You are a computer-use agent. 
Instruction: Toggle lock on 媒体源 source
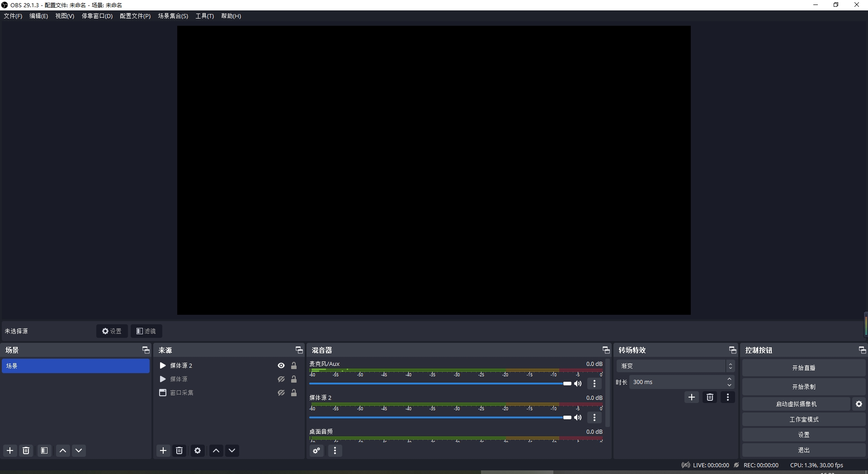[294, 379]
